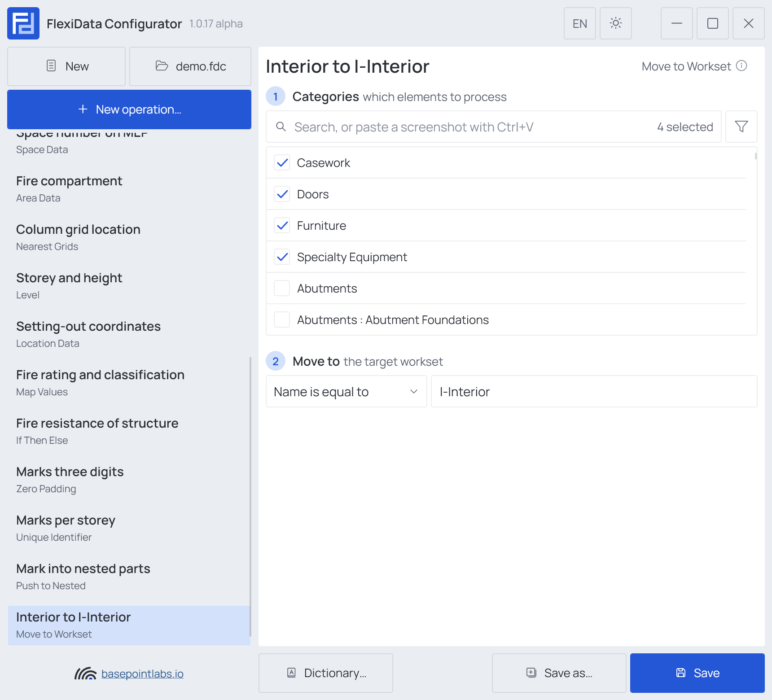
Task: Uncheck the Doors category
Action: [282, 194]
